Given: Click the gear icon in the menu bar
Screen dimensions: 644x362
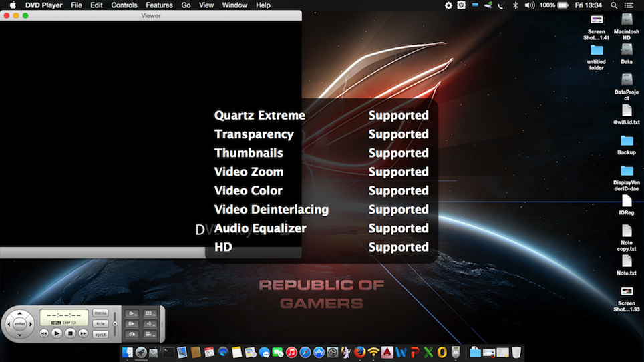Looking at the screenshot, I should coord(448,5).
